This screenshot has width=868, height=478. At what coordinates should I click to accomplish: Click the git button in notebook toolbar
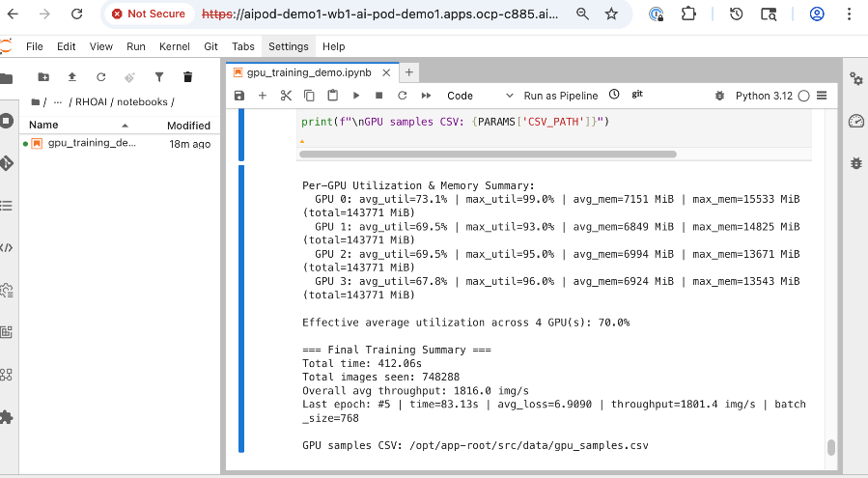click(x=637, y=95)
